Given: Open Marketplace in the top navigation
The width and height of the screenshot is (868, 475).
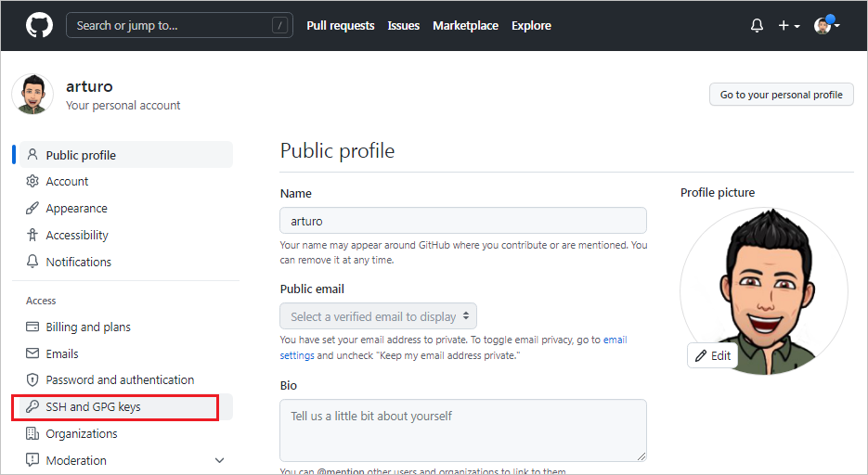Looking at the screenshot, I should (465, 25).
